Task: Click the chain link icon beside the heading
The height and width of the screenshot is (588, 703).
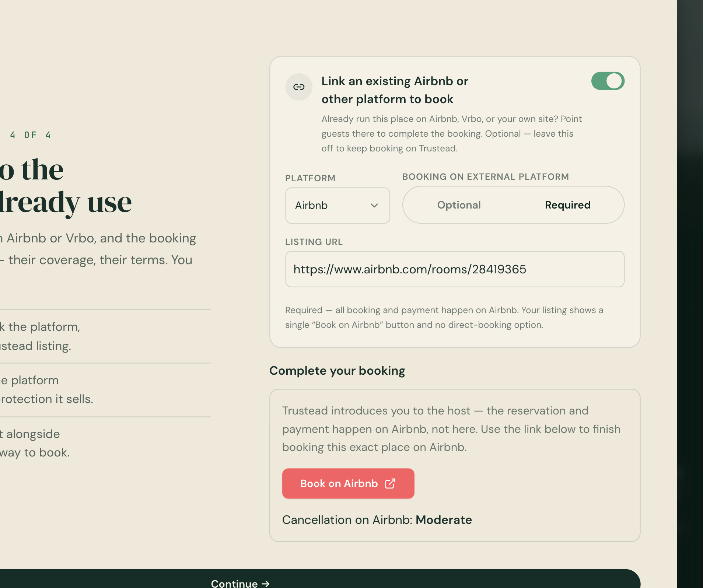Action: pyautogui.click(x=299, y=87)
